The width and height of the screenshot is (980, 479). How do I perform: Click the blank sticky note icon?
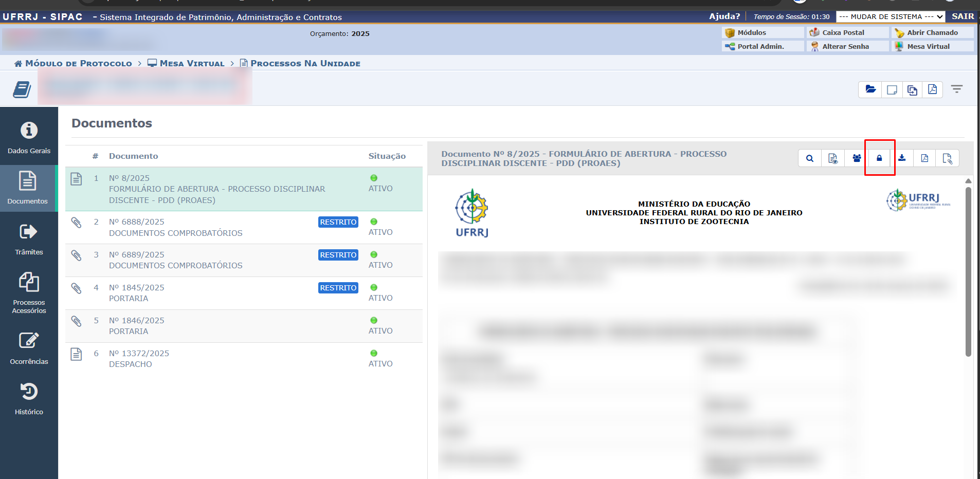(892, 89)
